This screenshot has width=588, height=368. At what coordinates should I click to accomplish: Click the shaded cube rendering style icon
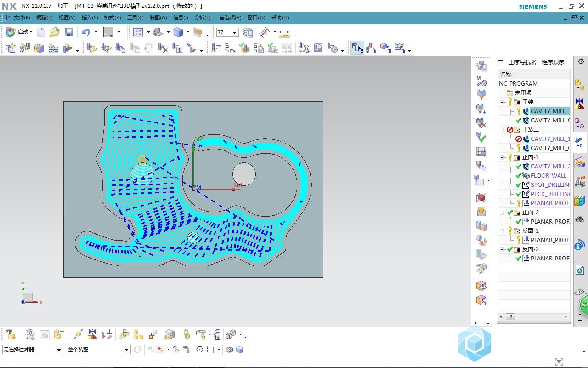click(178, 32)
